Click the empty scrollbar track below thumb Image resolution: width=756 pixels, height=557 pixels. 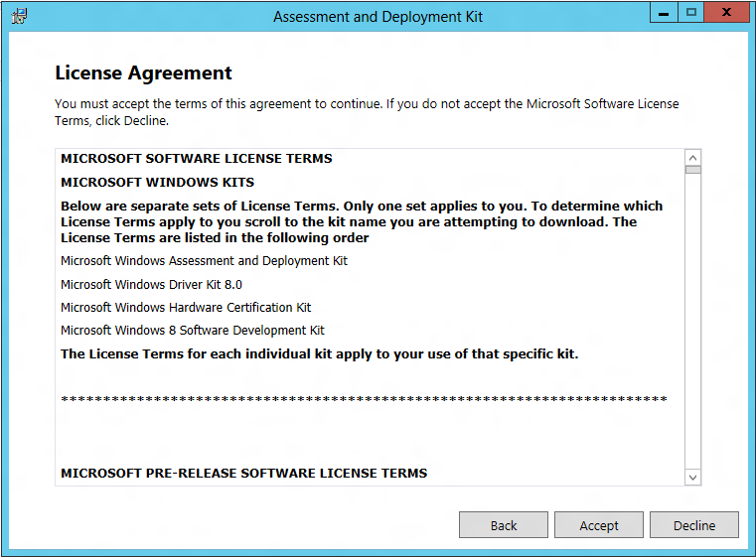pos(692,322)
